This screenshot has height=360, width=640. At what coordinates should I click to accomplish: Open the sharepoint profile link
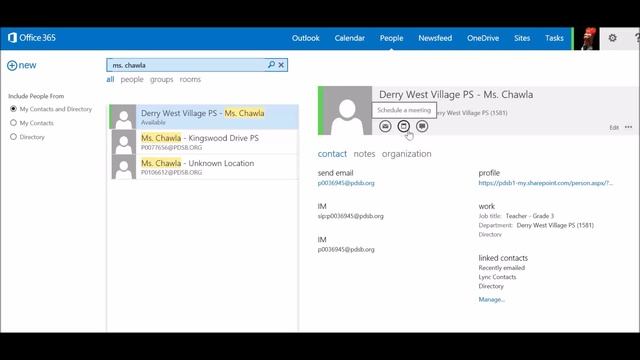546,183
